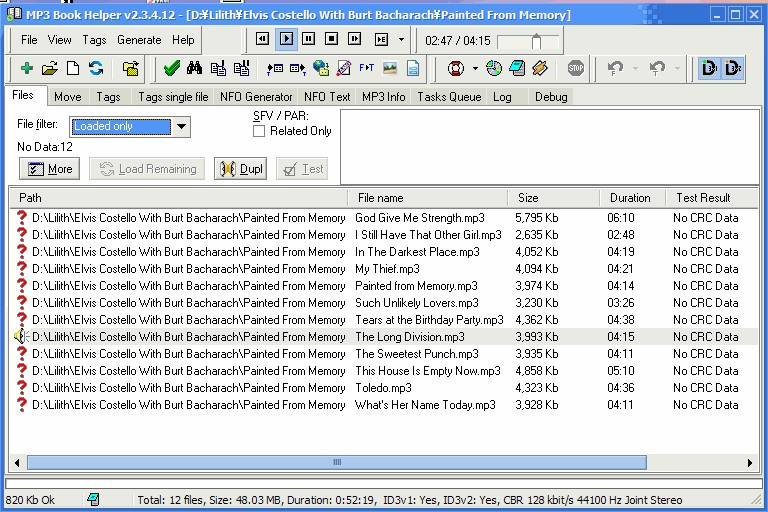This screenshot has height=512, width=768.
Task: Open the File menu
Action: tap(29, 40)
